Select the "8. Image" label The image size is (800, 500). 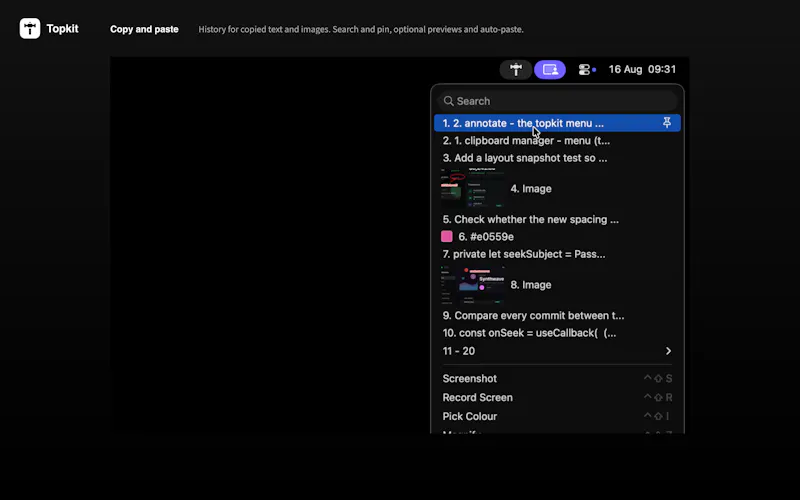tap(531, 285)
